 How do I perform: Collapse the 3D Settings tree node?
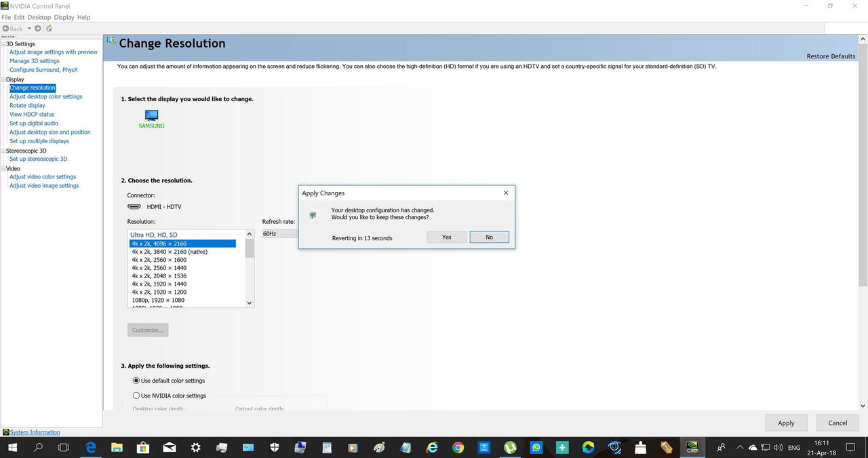[3, 44]
